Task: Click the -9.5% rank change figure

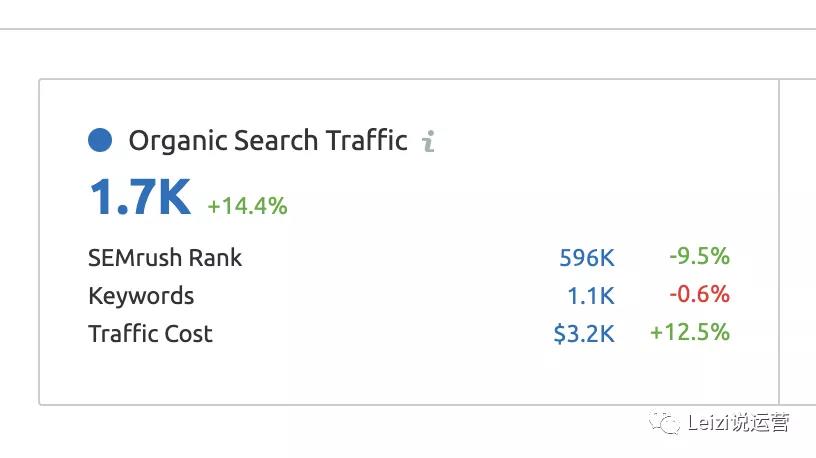Action: click(x=699, y=256)
